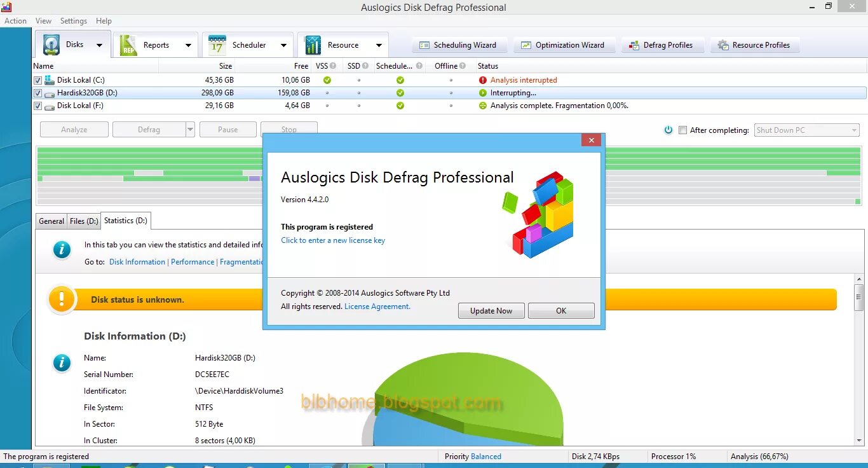Screen dimensions: 868x468
Task: Uncheck the Disk Lokal (F:) checkbox
Action: (x=37, y=106)
